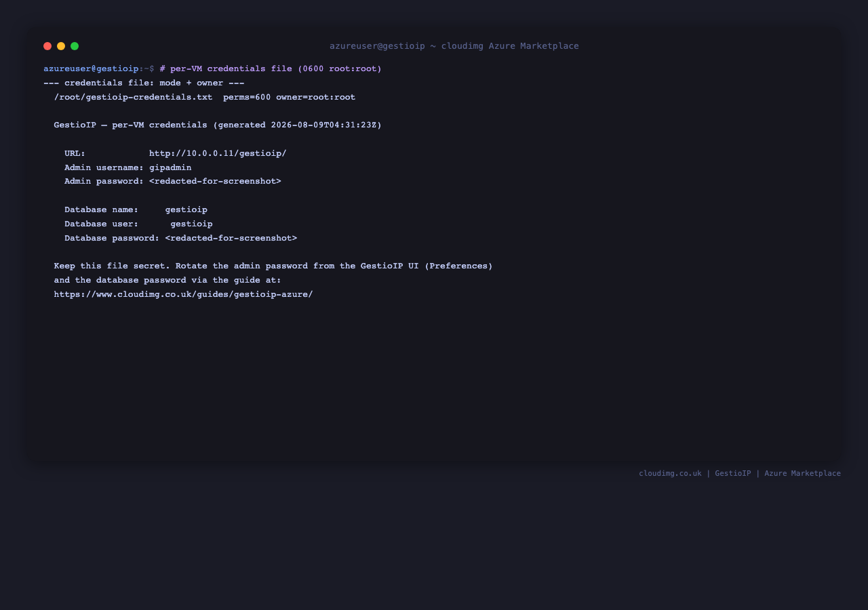Click the 'Database password:' label
The width and height of the screenshot is (868, 610).
click(x=112, y=239)
